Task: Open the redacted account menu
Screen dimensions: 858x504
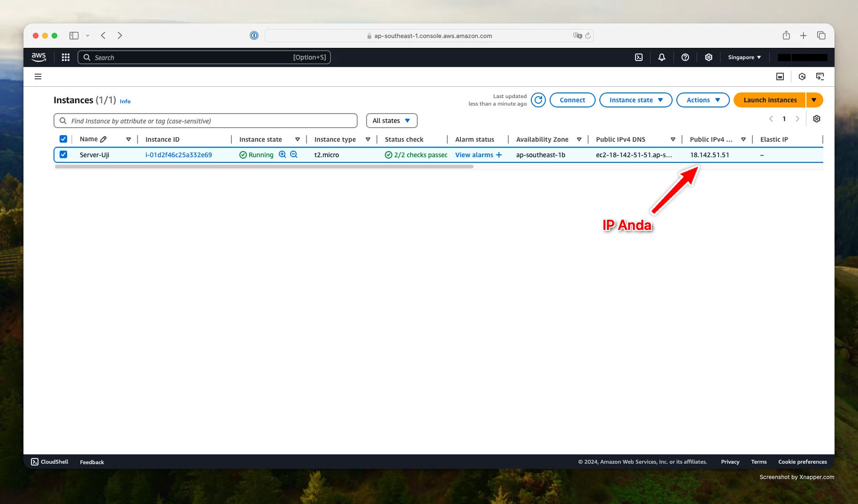Action: pyautogui.click(x=803, y=57)
